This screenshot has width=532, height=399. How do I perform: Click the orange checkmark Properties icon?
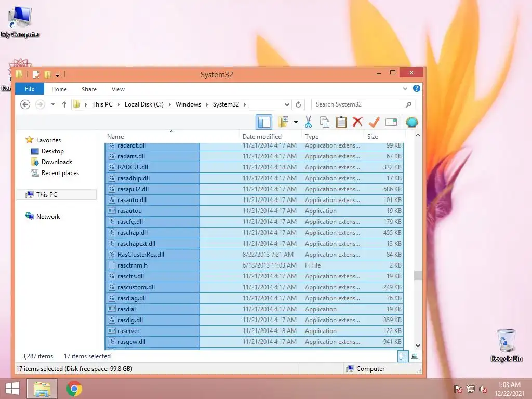[374, 122]
